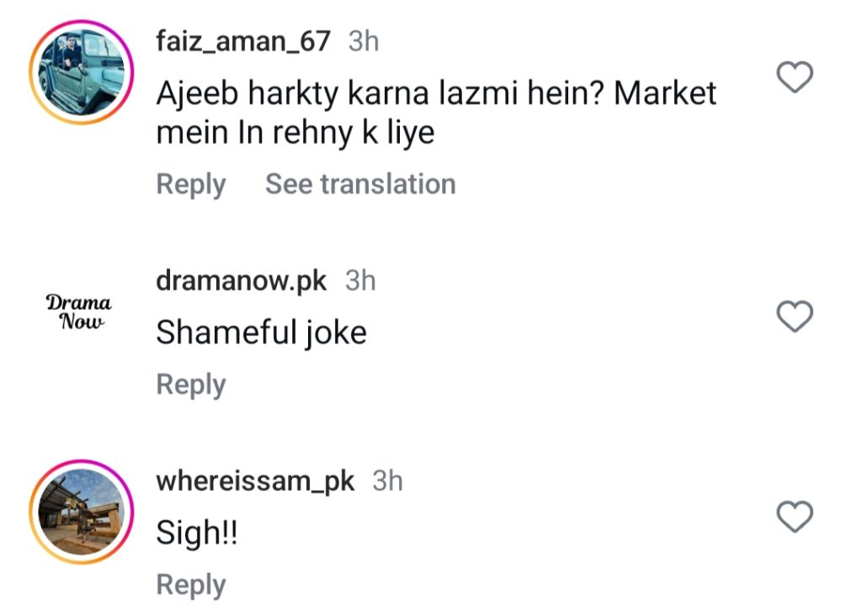Reply to faiz_aman_67's comment
Image resolution: width=862 pixels, height=616 pixels.
(x=191, y=184)
